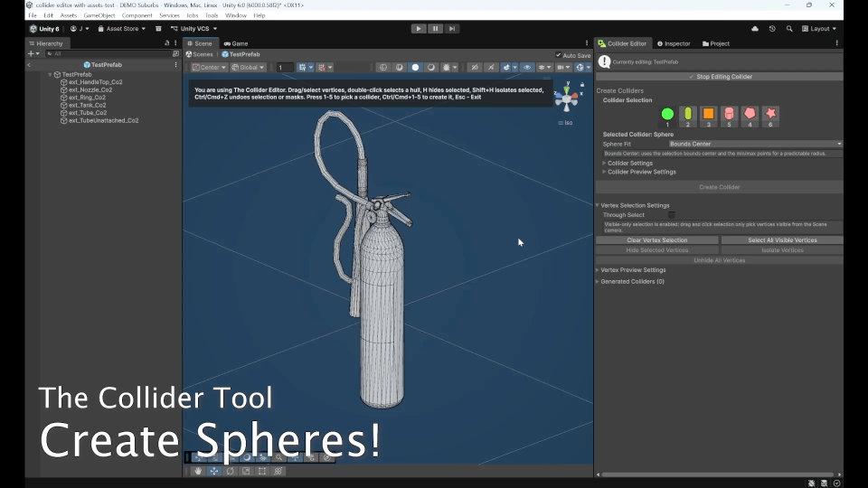Select the Hand view tool
This screenshot has width=868, height=488.
198,471
